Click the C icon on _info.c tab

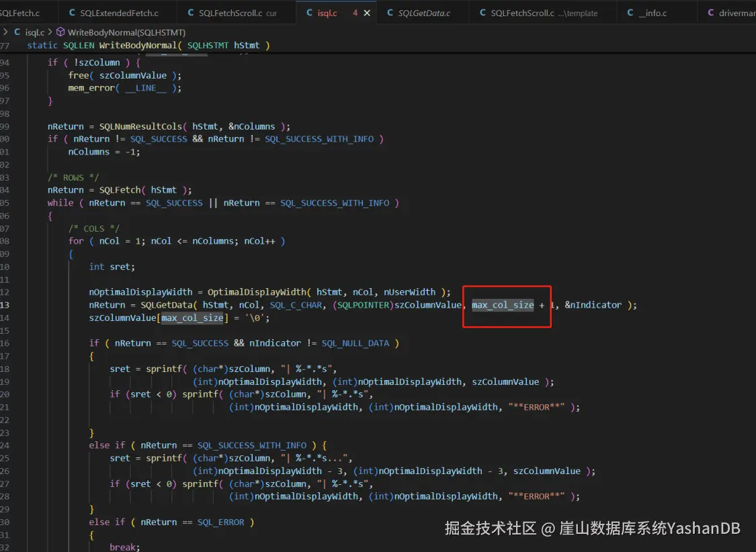coord(630,13)
